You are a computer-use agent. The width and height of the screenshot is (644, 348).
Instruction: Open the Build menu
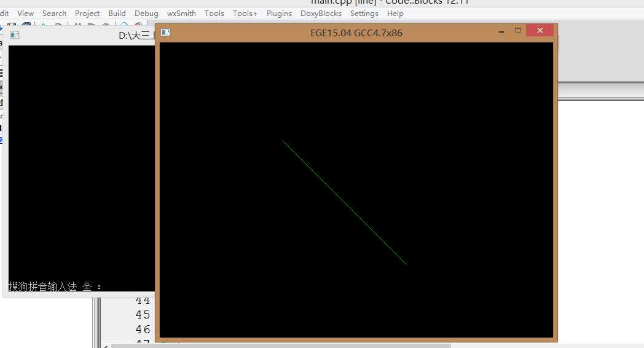(x=117, y=14)
